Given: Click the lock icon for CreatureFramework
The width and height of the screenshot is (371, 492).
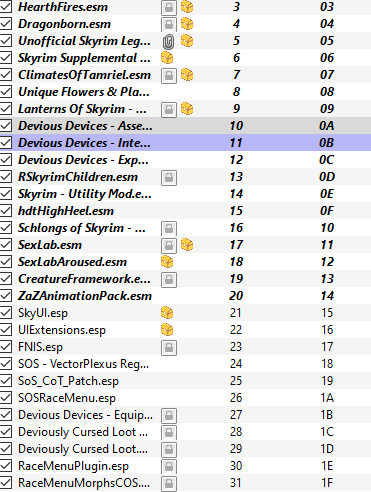Looking at the screenshot, I should tap(169, 279).
